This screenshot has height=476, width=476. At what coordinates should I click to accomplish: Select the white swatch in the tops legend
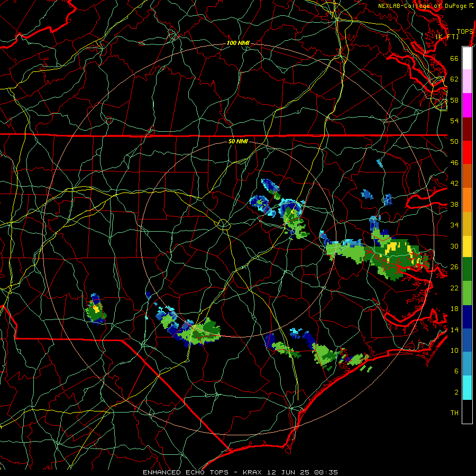tap(467, 58)
